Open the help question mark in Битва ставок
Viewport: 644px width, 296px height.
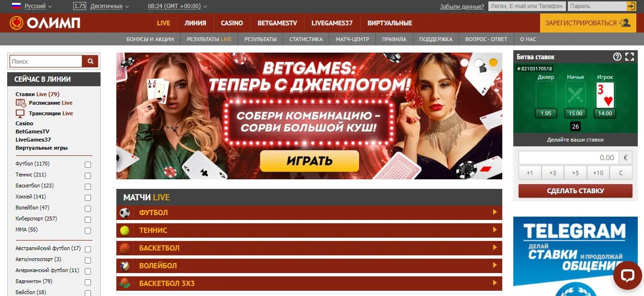pos(617,56)
